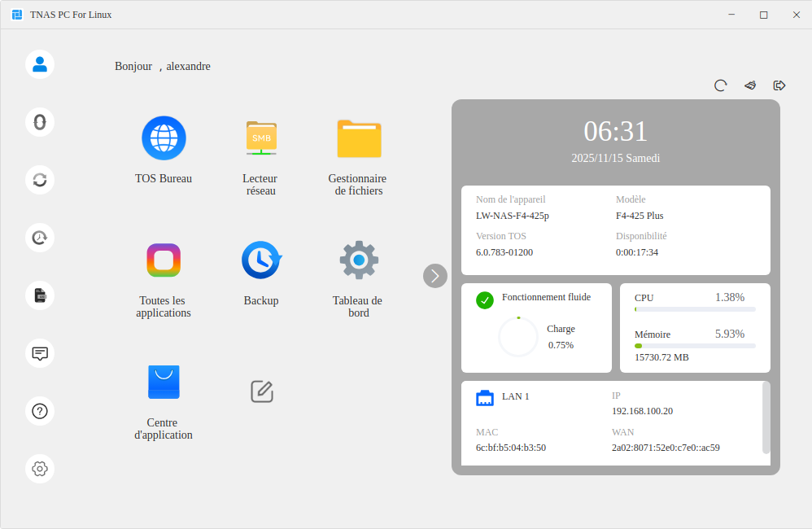The width and height of the screenshot is (812, 529).
Task: Open Lecteur réseau SMB icon
Action: [261, 138]
